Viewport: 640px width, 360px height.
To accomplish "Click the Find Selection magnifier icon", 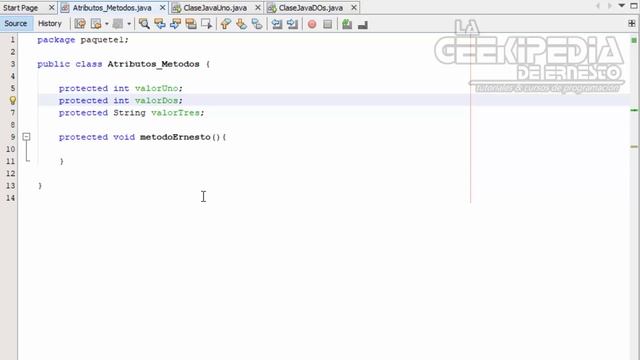I will [x=144, y=24].
